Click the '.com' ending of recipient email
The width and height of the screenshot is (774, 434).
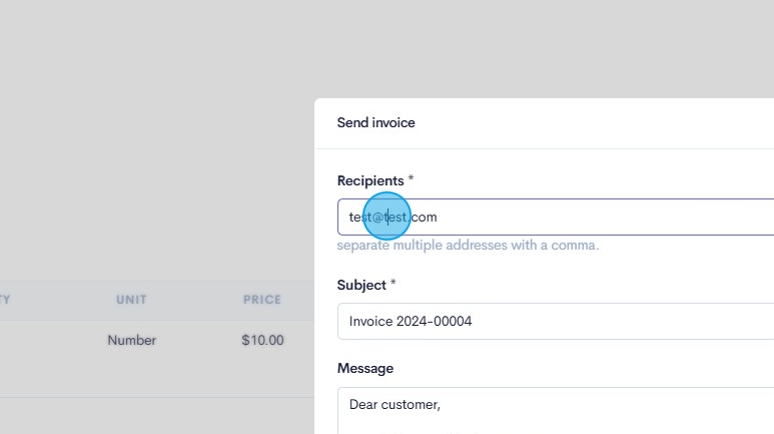[424, 217]
